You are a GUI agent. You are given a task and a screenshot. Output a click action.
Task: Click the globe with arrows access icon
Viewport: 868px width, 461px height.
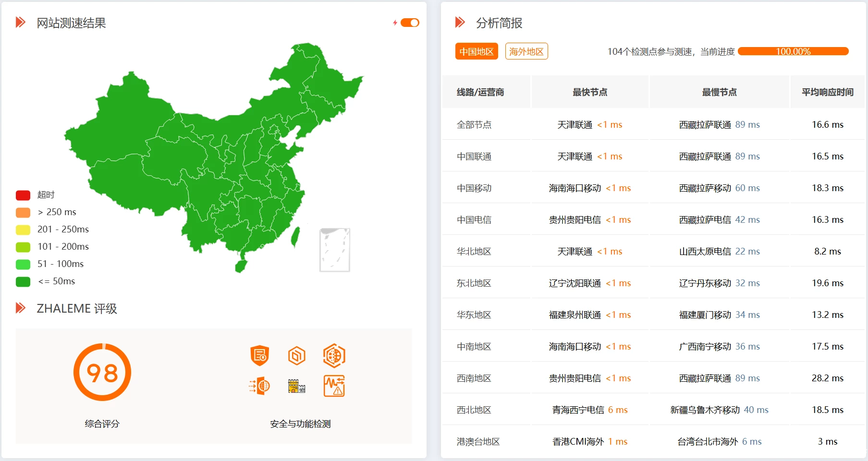point(259,386)
